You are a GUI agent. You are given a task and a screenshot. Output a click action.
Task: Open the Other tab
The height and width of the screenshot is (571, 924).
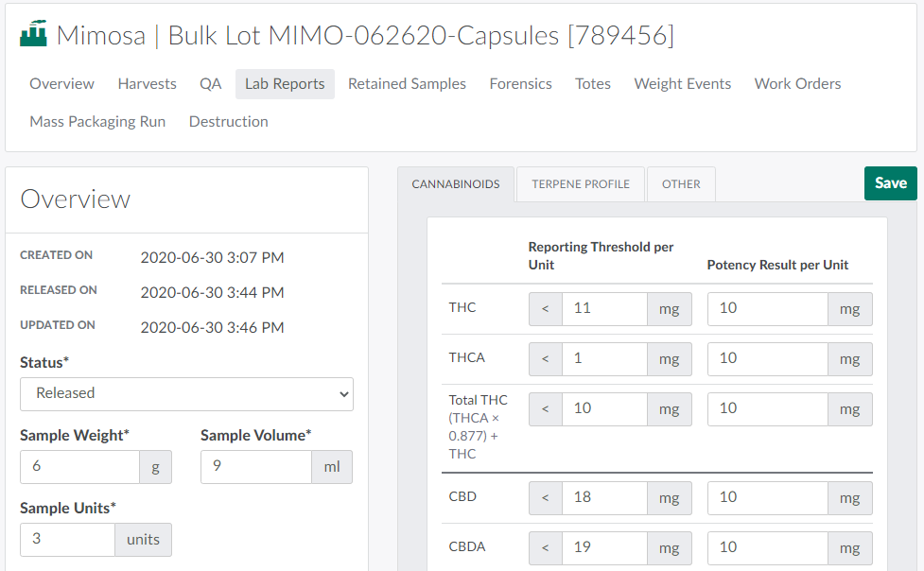click(x=681, y=184)
